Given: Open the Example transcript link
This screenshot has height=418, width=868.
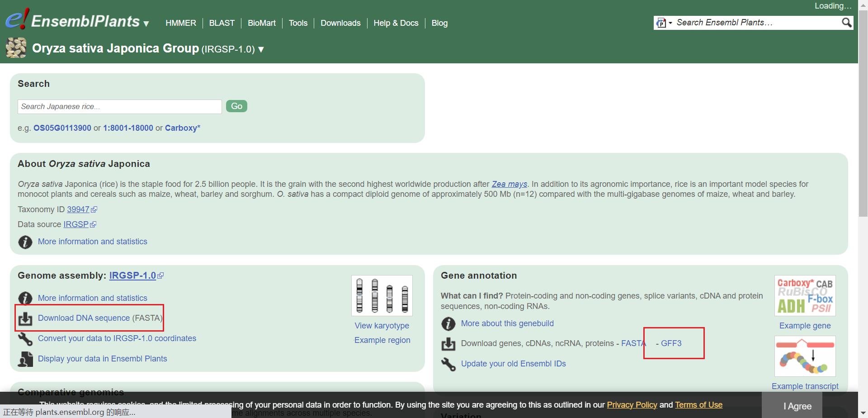Looking at the screenshot, I should [x=805, y=386].
